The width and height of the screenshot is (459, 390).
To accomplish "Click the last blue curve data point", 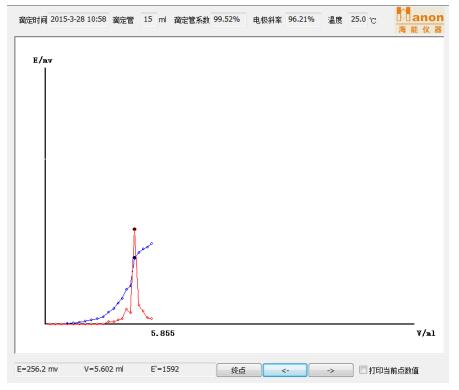I will [152, 244].
